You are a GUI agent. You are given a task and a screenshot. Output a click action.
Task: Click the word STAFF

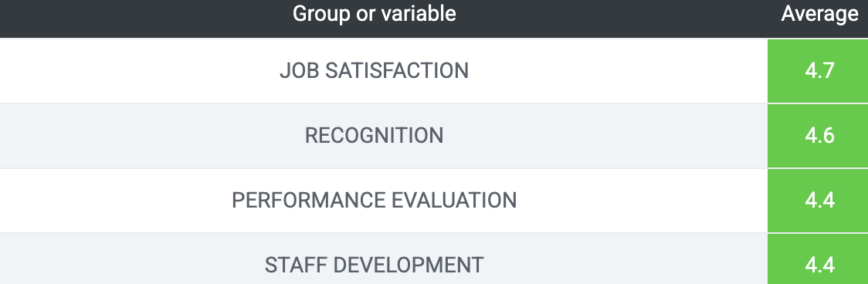[x=297, y=265]
